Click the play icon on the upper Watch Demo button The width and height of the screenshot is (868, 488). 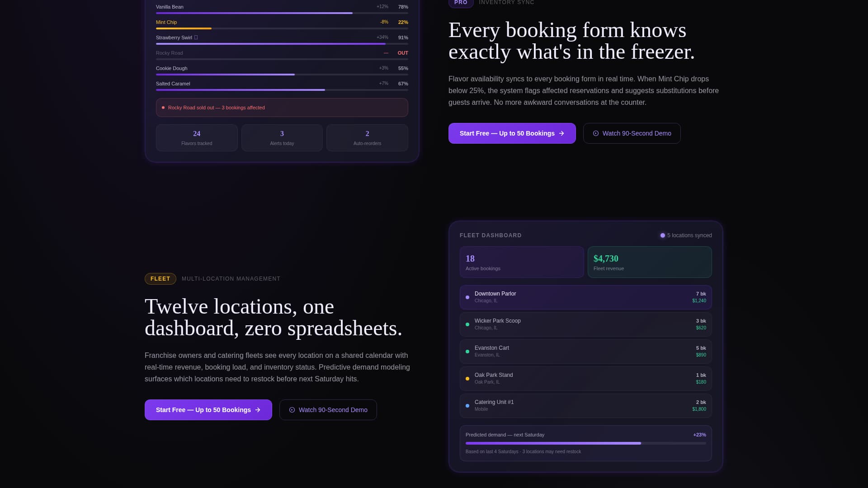coord(596,133)
